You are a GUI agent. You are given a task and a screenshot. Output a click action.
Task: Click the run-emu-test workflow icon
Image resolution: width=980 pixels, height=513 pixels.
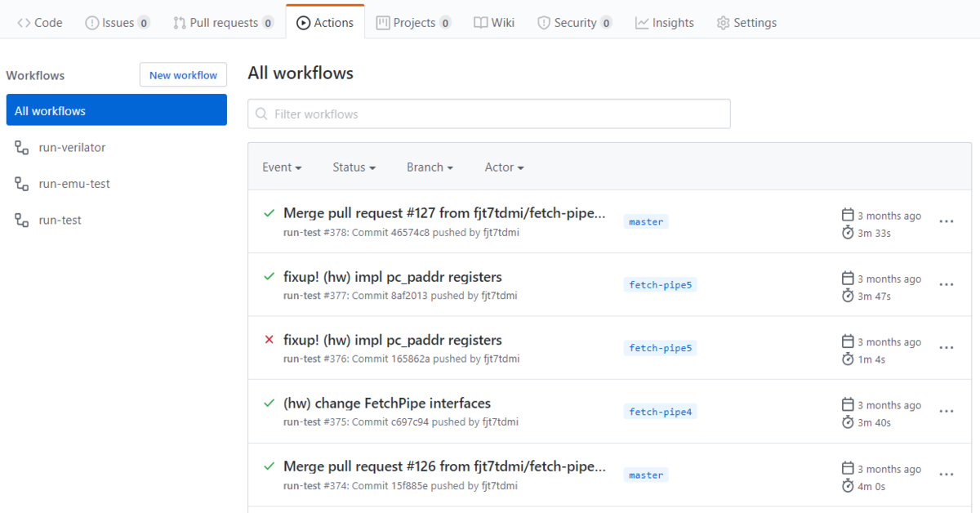(22, 184)
